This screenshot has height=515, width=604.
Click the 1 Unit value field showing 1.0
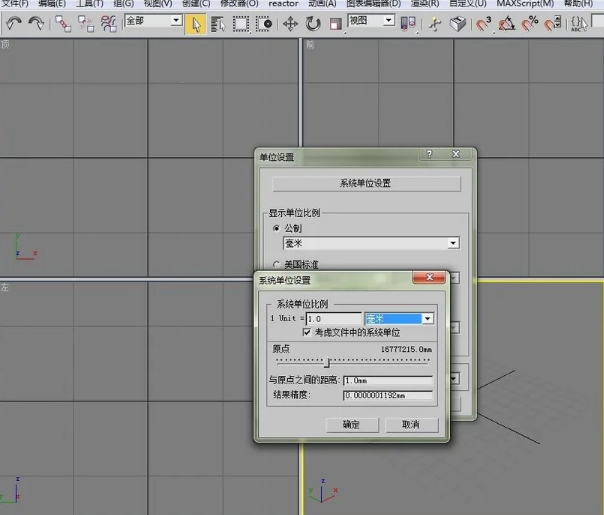pyautogui.click(x=334, y=319)
